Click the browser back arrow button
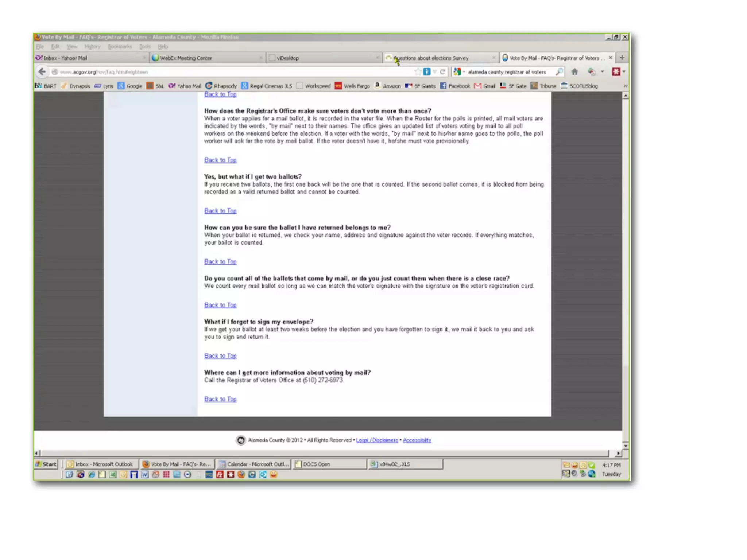 42,71
